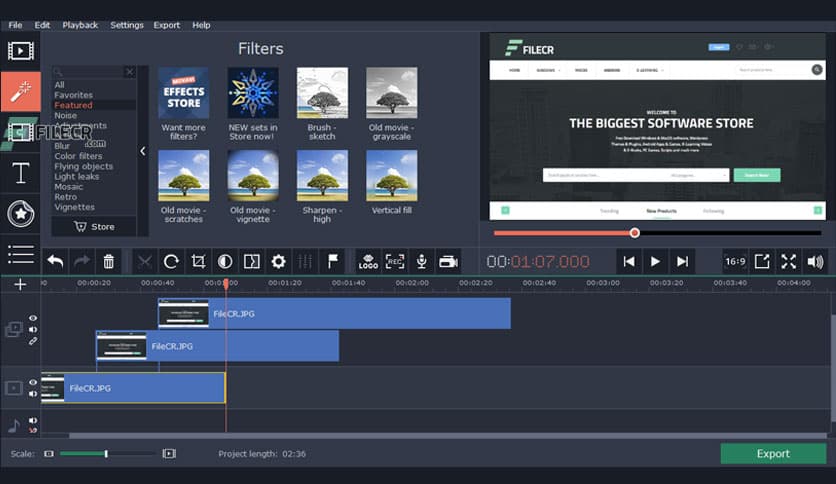Open the Edit menu

[42, 25]
